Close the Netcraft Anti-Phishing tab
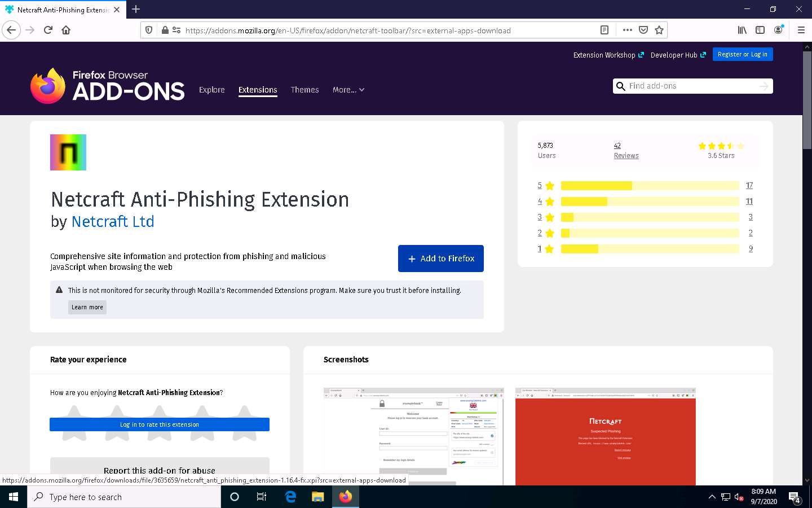 (x=117, y=10)
